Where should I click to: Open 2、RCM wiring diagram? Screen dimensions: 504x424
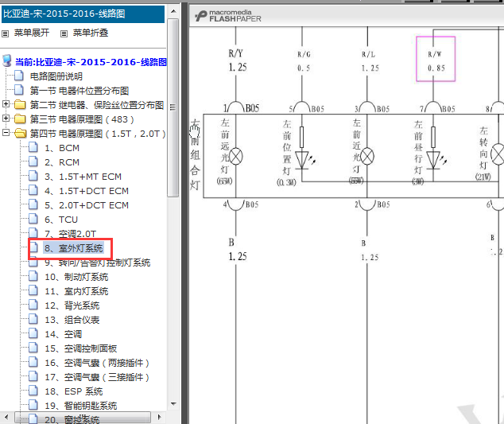62,162
